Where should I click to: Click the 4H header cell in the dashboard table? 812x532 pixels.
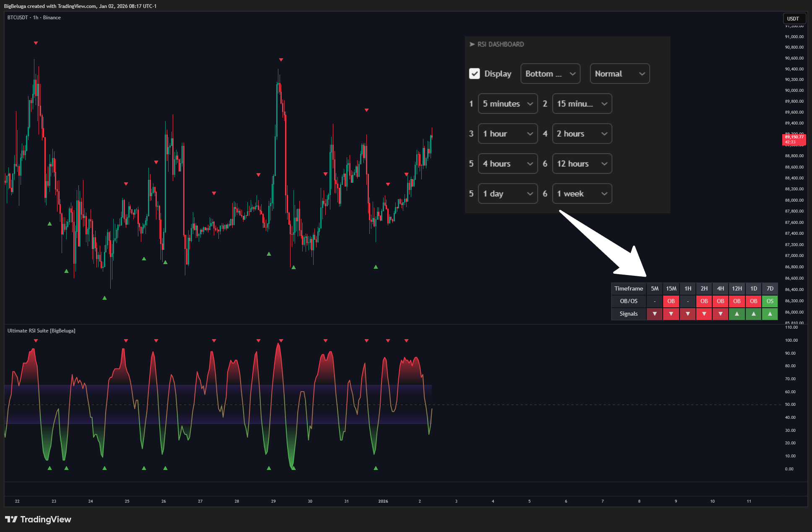tap(721, 288)
